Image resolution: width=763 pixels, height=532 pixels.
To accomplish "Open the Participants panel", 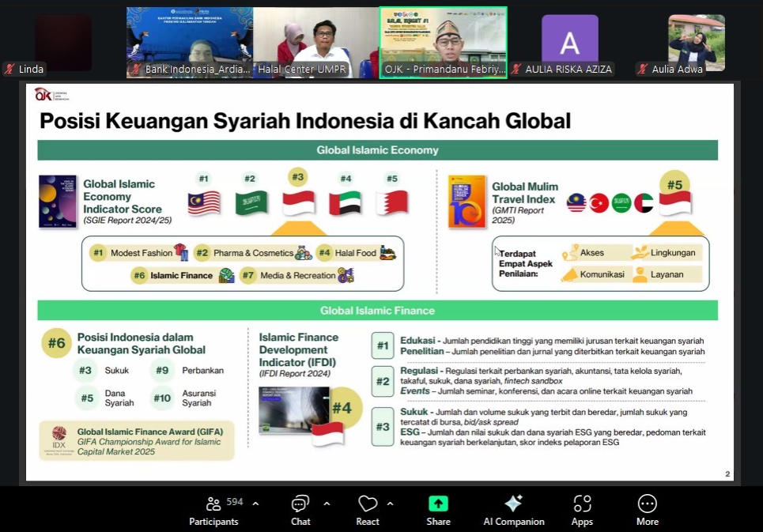I will tap(213, 510).
